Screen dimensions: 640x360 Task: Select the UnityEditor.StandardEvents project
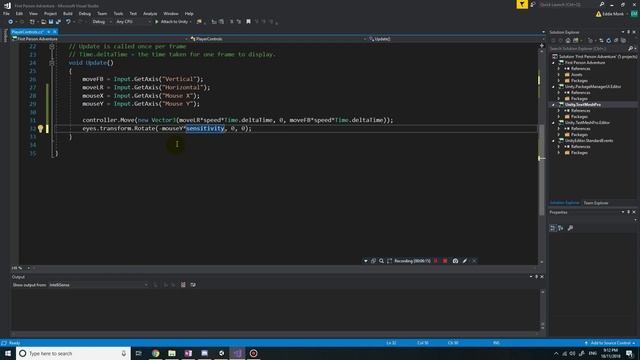[589, 141]
